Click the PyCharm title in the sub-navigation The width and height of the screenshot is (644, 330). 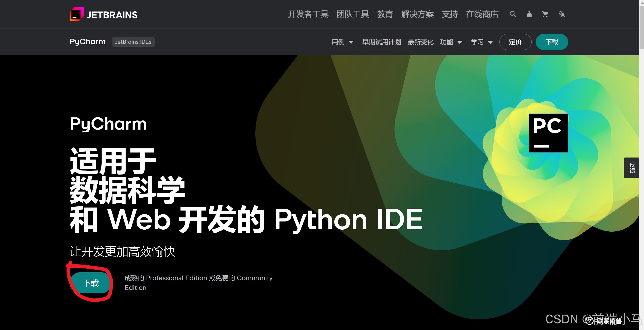[87, 42]
